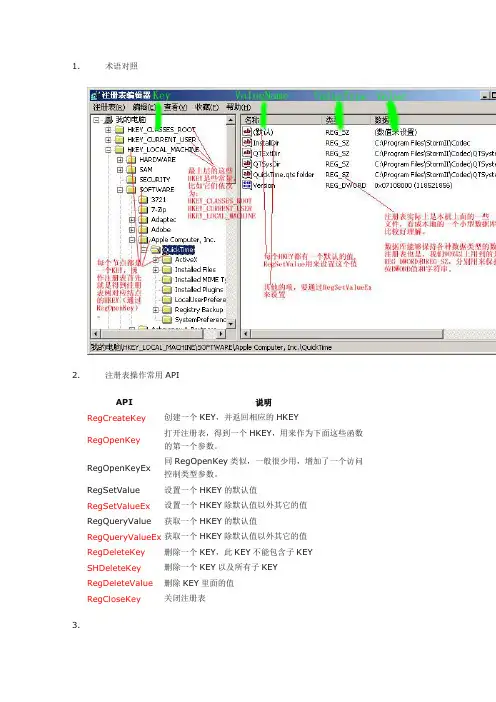Expand the HKEY_CURRENT_USER node
The width and height of the screenshot is (496, 702).
[108, 140]
